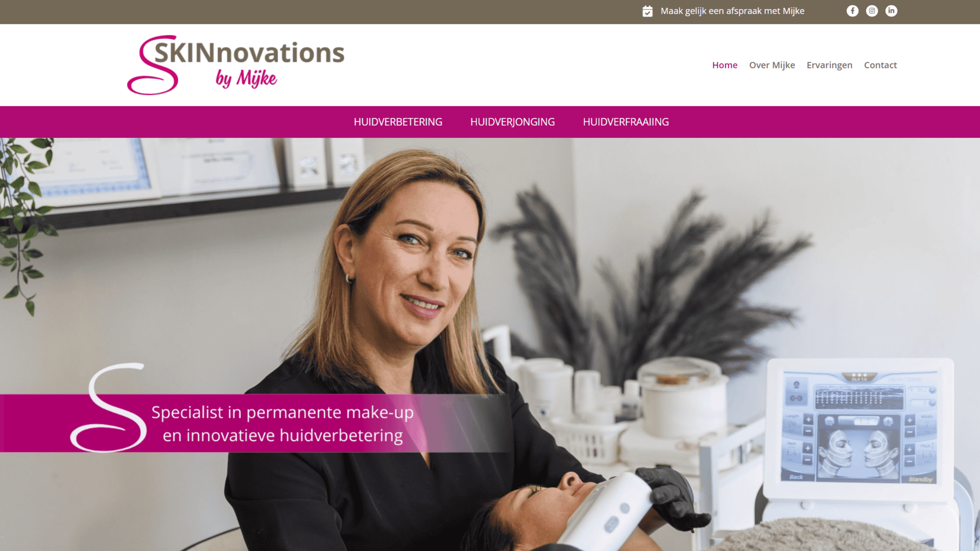The image size is (980, 551).
Task: Open the HUIDVERFRAAIING category
Action: click(x=626, y=122)
